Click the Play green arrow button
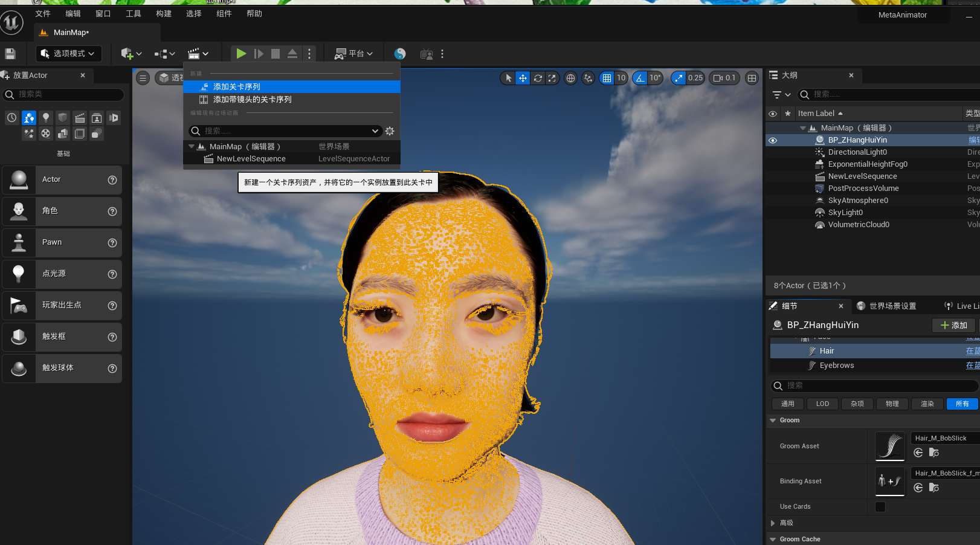This screenshot has width=980, height=545. point(241,54)
